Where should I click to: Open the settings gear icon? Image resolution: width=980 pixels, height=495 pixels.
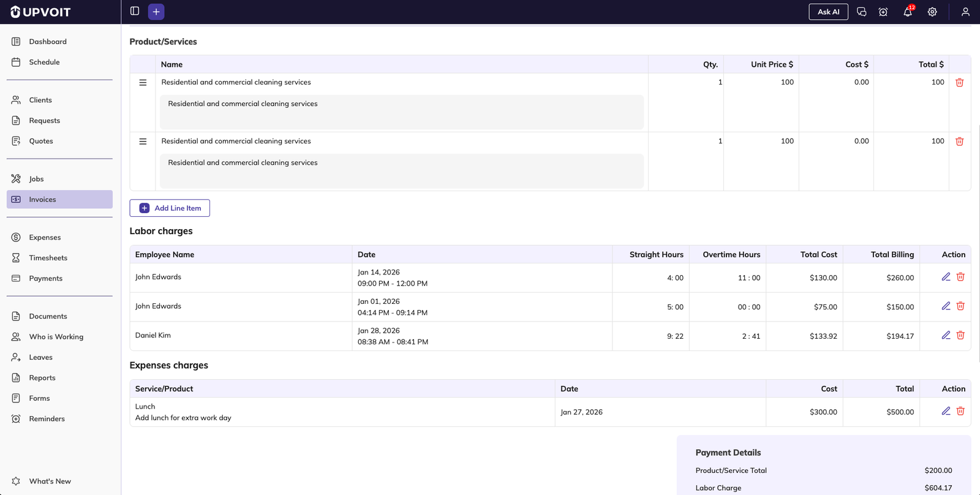click(x=932, y=12)
